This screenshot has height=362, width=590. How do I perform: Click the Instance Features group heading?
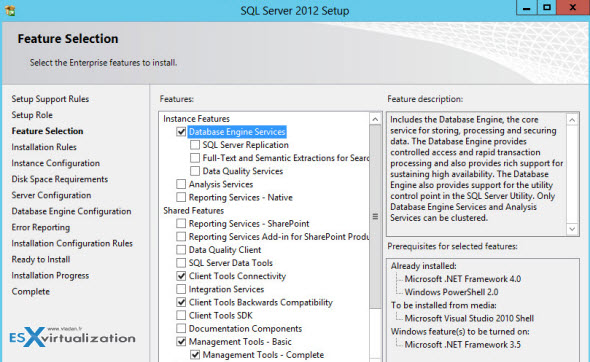196,119
